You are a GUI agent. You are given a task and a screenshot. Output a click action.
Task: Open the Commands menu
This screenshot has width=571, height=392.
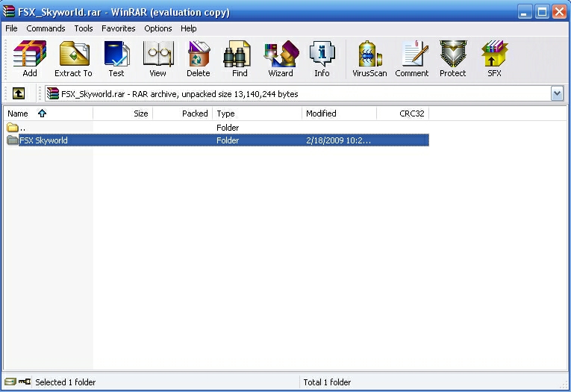46,28
